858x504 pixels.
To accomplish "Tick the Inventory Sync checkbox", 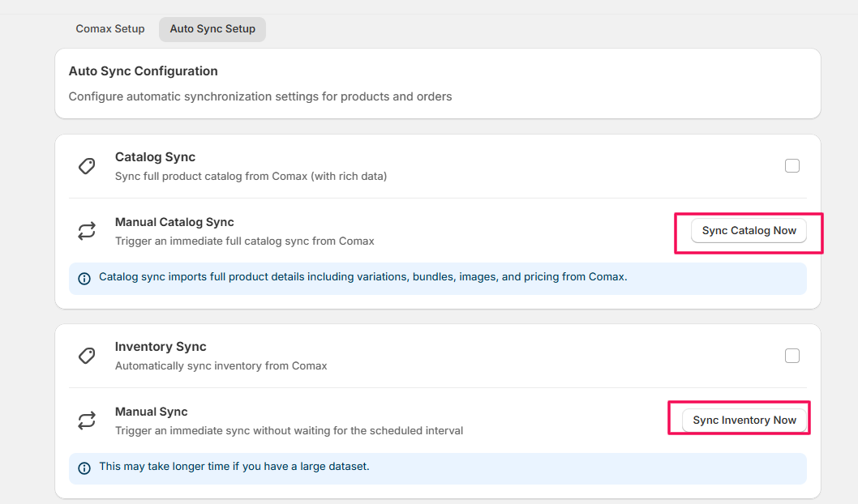I will click(792, 356).
